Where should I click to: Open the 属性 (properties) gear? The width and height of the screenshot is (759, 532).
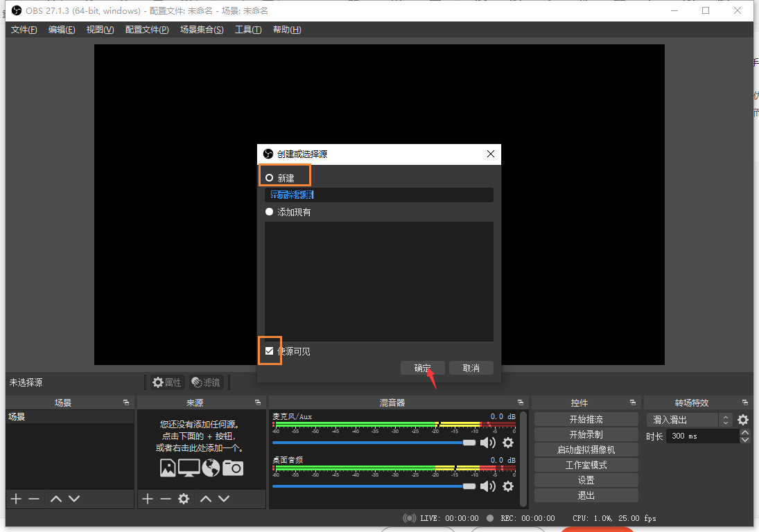click(x=166, y=382)
